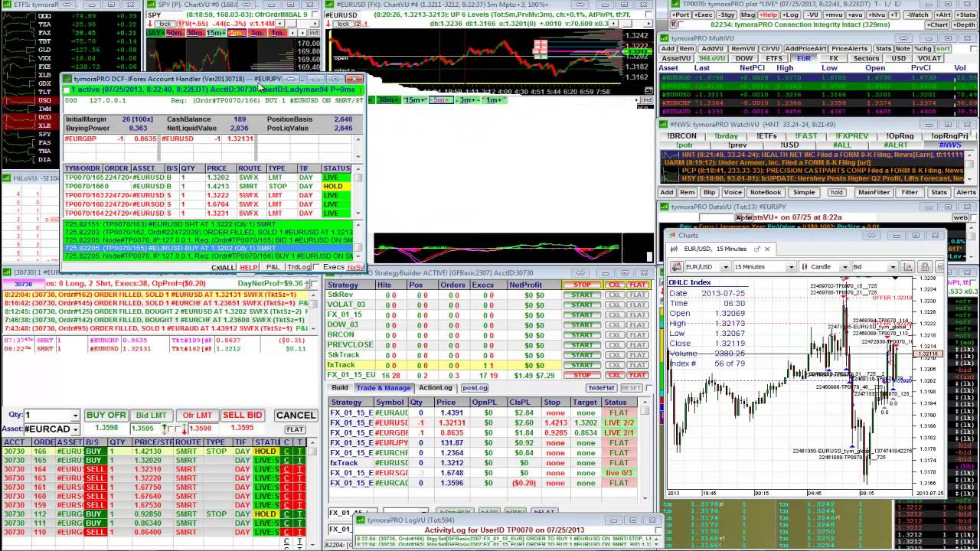Click the -Watch toolbar button

click(x=919, y=15)
